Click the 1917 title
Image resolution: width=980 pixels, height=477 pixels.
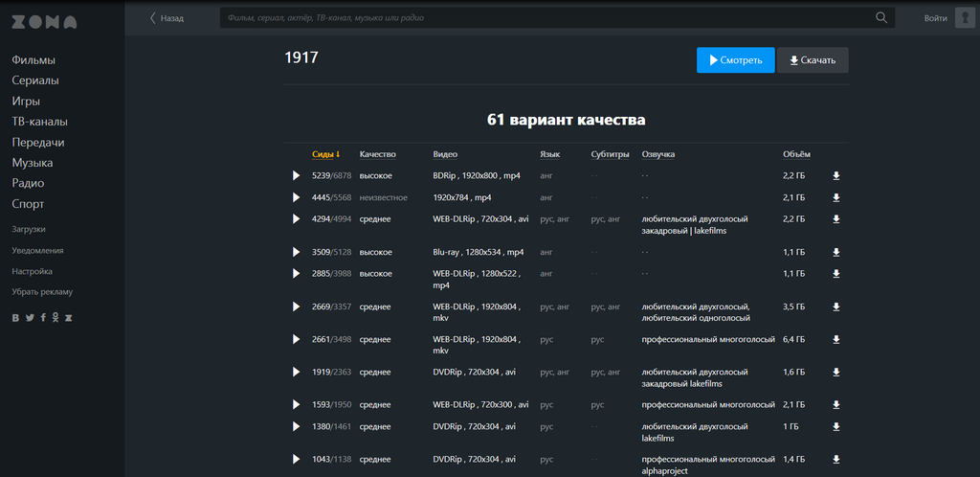point(301,57)
